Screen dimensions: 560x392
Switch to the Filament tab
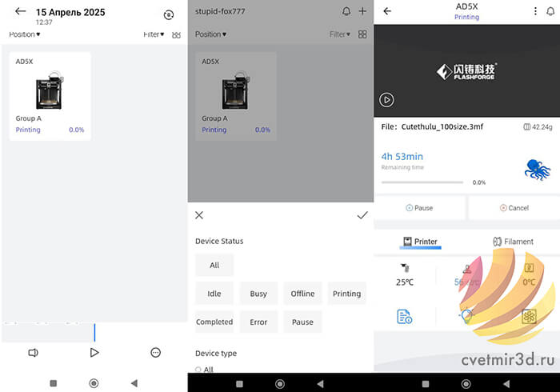coord(514,242)
